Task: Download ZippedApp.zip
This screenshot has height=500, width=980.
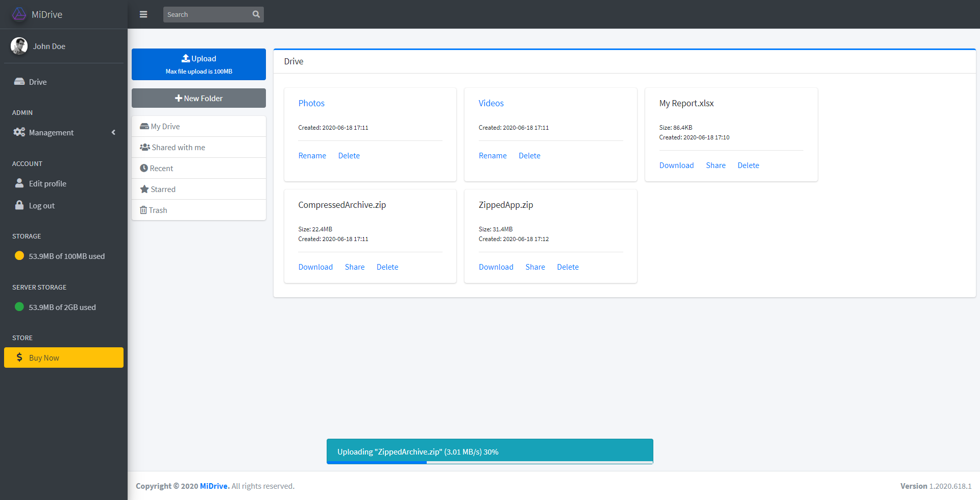Action: [496, 267]
